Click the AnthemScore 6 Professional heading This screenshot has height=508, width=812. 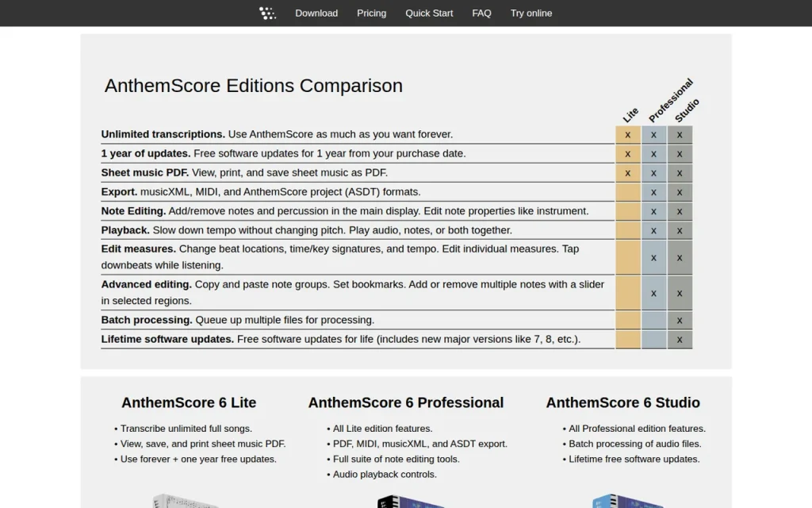406,402
